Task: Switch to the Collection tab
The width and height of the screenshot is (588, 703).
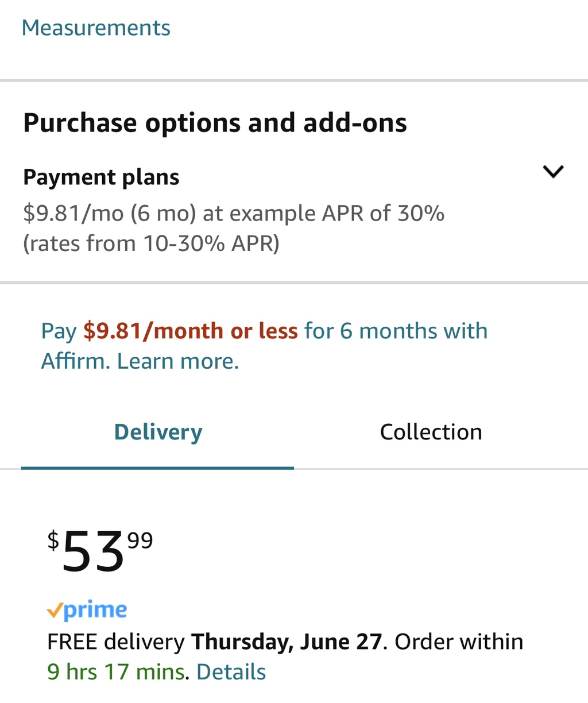Action: 431,432
